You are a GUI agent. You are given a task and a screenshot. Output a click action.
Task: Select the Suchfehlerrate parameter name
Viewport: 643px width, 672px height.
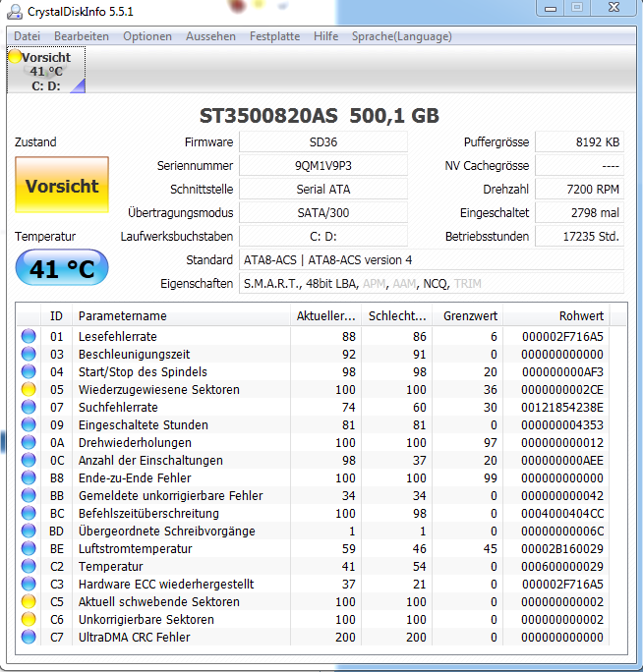(118, 407)
